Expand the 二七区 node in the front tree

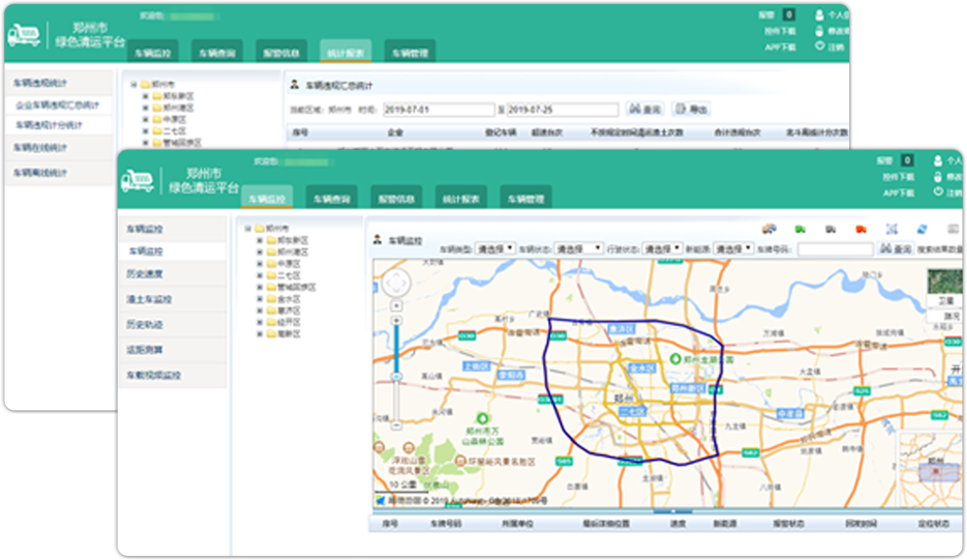point(260,276)
